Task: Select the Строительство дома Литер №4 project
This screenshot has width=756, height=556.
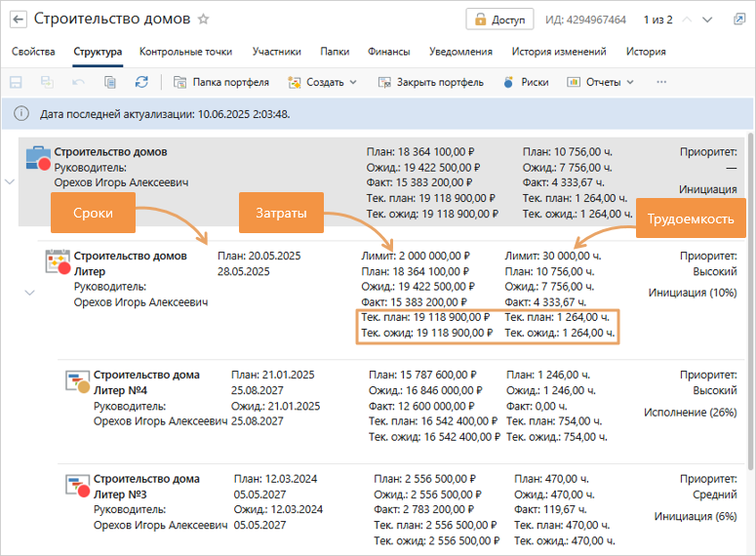Action: 146,381
